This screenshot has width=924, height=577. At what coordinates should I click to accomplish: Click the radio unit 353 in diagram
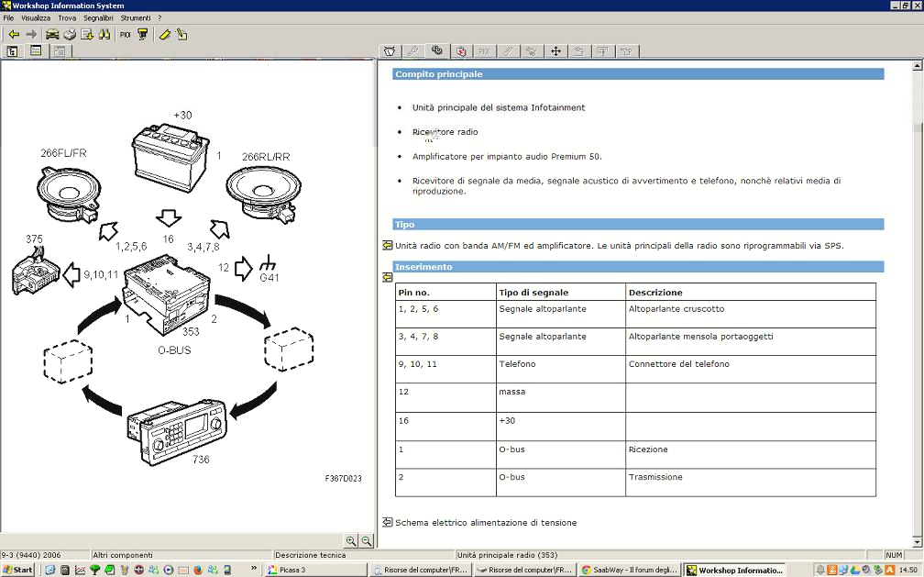pyautogui.click(x=166, y=294)
